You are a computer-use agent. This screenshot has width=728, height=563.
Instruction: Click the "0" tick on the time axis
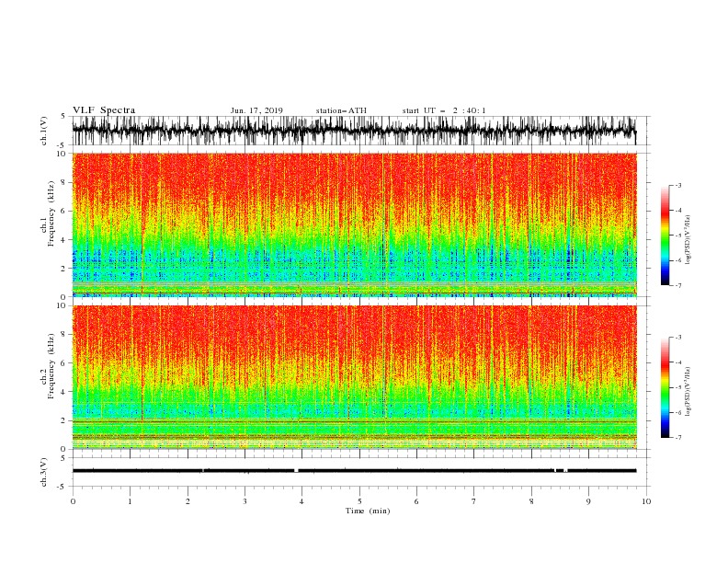(x=73, y=501)
